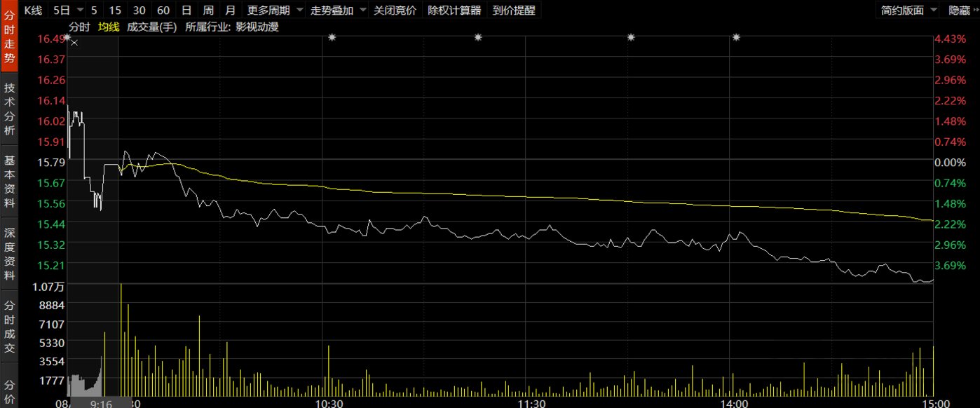This screenshot has width=980, height=408.
Task: Select the 日 daily period
Action: 186,11
